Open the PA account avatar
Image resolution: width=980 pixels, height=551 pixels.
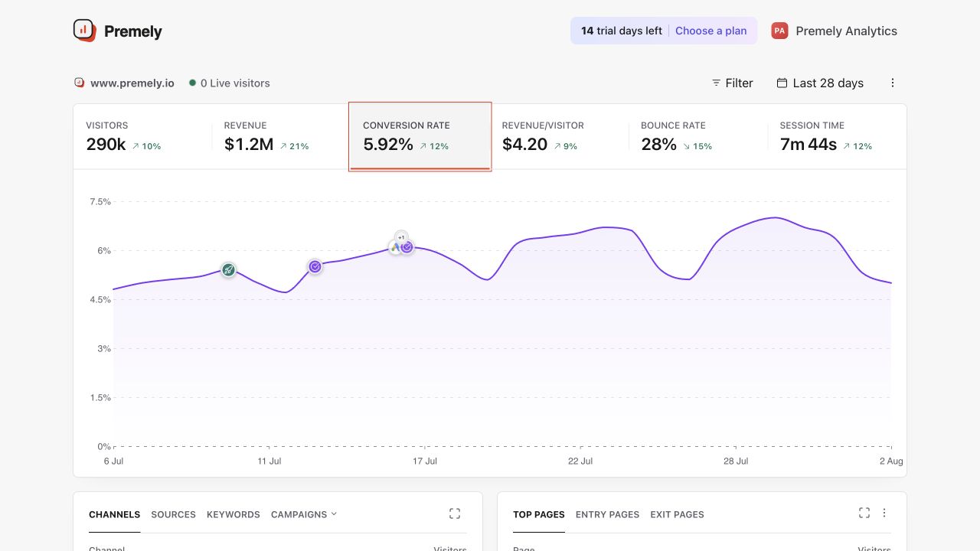pos(779,31)
